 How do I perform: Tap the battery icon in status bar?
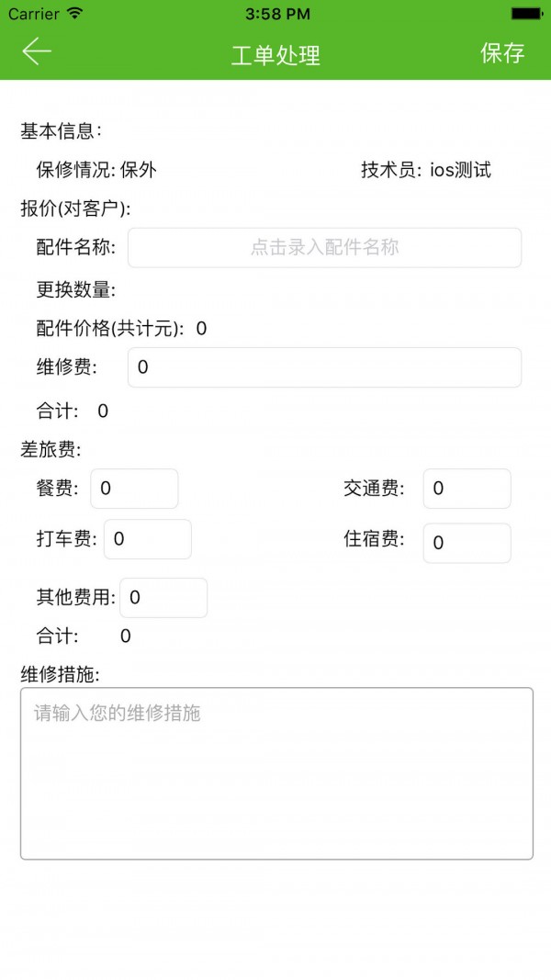tap(527, 14)
